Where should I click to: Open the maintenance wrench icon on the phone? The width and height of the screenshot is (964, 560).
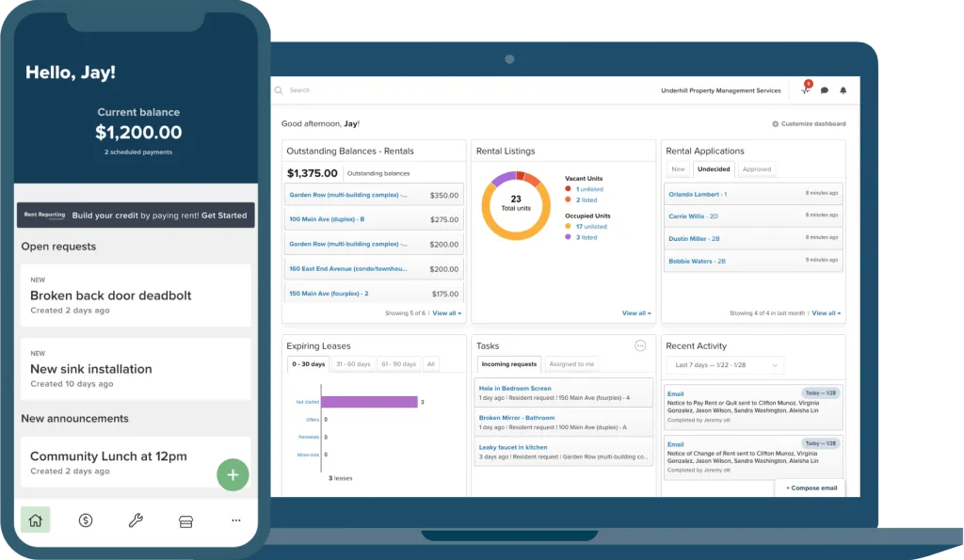135,520
